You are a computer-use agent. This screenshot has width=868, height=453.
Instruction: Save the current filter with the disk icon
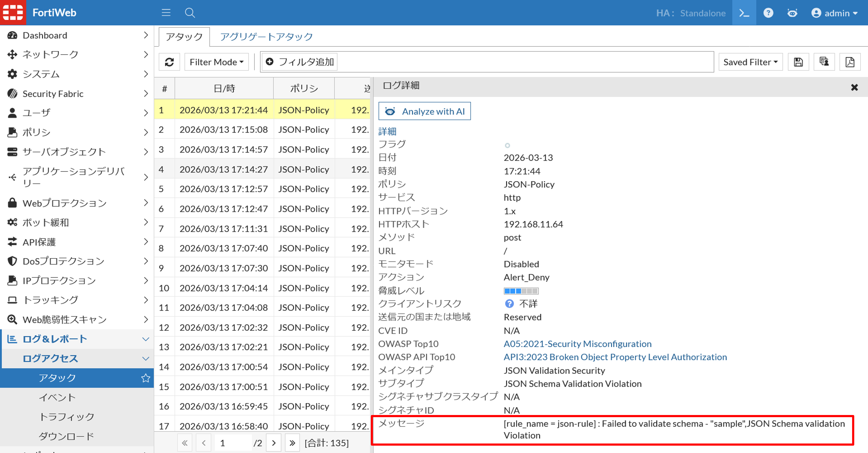pyautogui.click(x=798, y=62)
